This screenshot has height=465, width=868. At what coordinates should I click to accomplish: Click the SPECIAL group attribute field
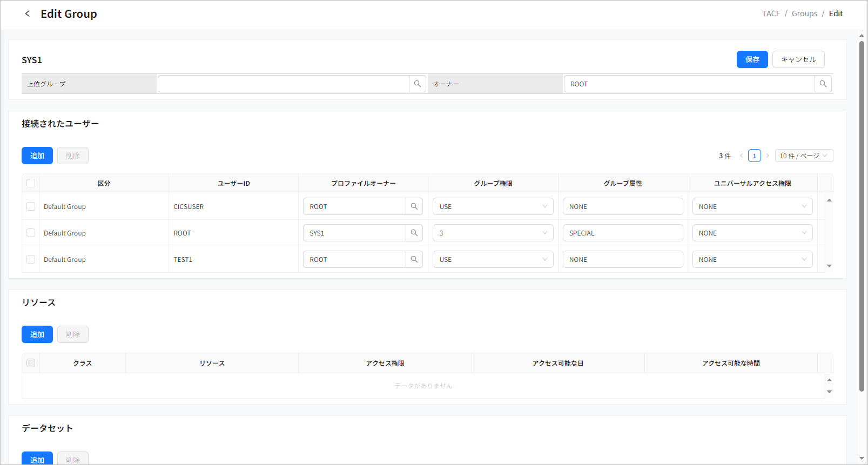622,233
